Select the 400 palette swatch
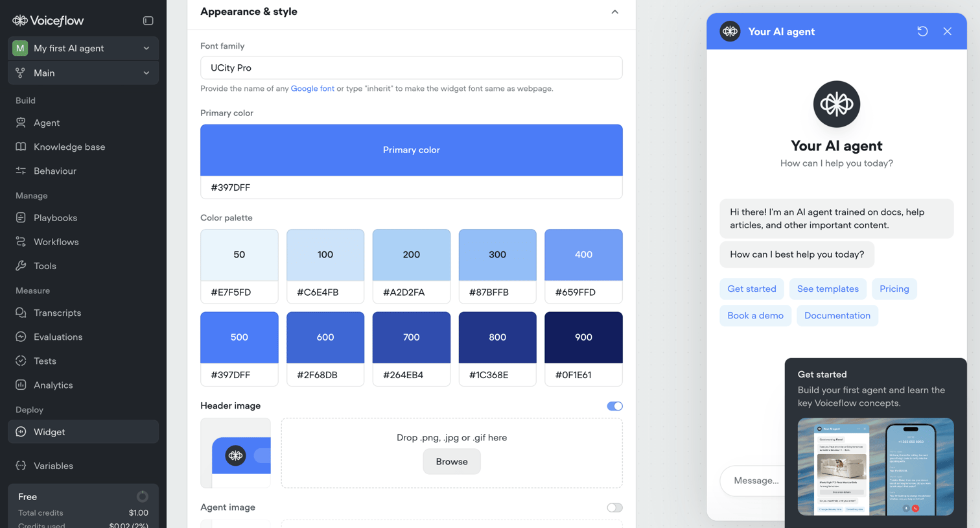This screenshot has width=980, height=528. coord(583,255)
